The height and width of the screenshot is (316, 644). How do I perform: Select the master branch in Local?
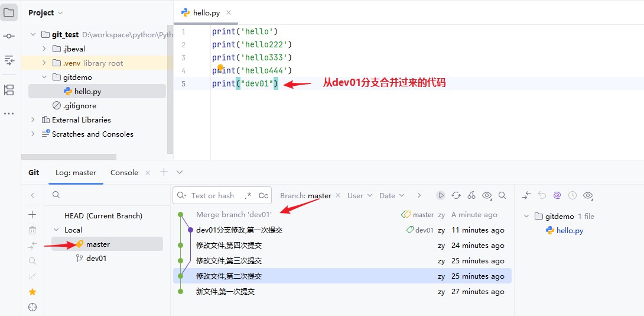click(107, 244)
